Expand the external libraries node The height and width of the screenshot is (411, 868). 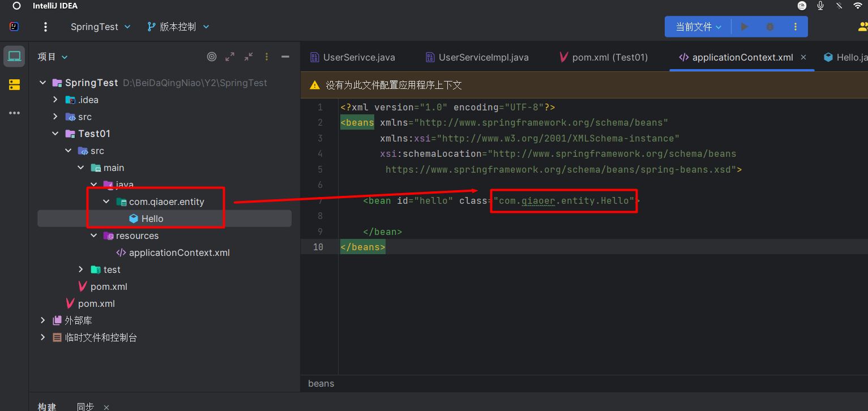coord(42,320)
